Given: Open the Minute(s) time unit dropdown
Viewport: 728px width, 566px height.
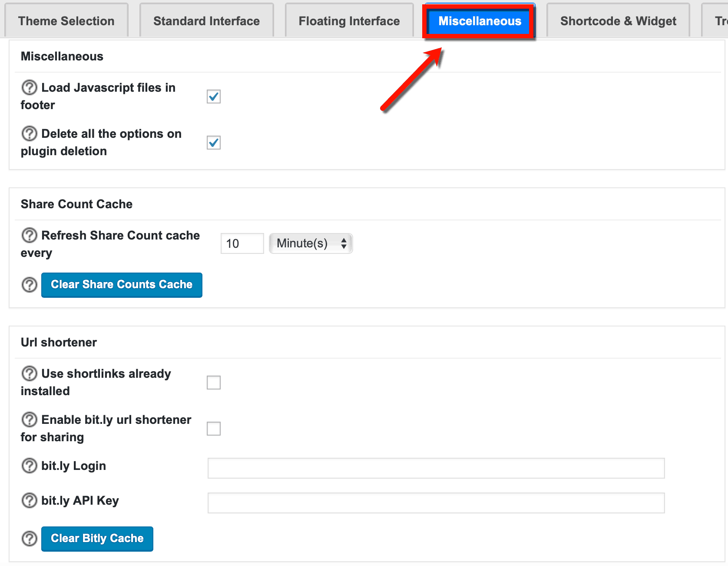Looking at the screenshot, I should pyautogui.click(x=311, y=243).
